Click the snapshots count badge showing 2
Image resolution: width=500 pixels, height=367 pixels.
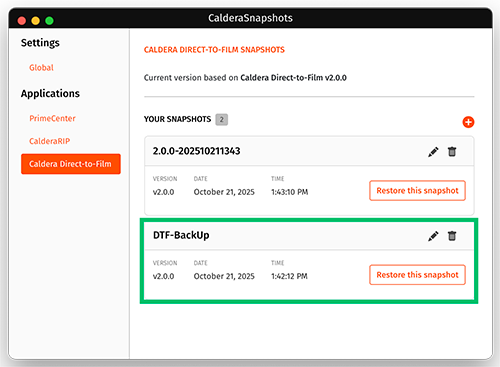[222, 119]
